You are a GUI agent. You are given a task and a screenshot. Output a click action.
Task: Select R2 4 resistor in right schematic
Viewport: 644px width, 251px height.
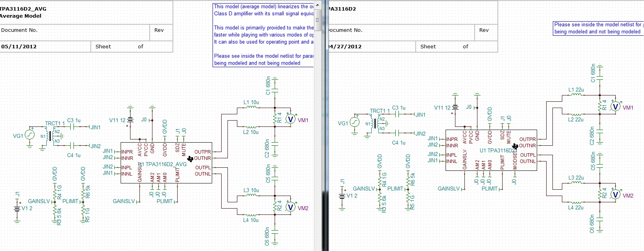tap(600, 195)
